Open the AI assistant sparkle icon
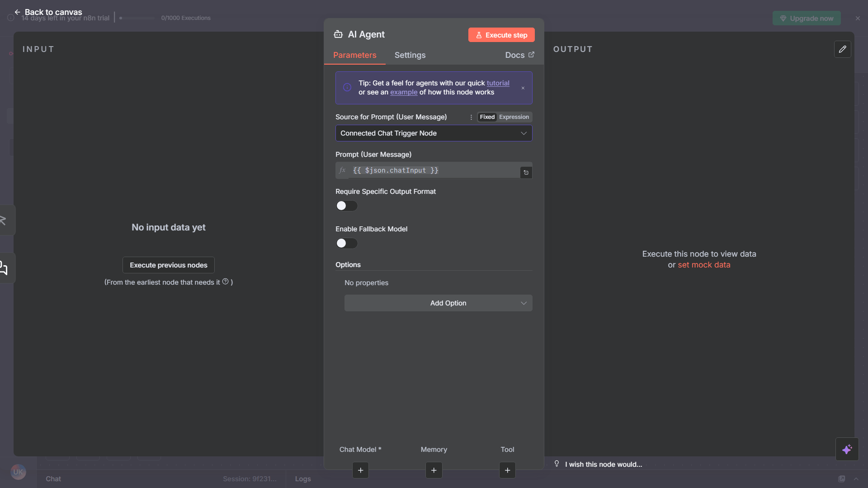868x488 pixels. coord(848,449)
